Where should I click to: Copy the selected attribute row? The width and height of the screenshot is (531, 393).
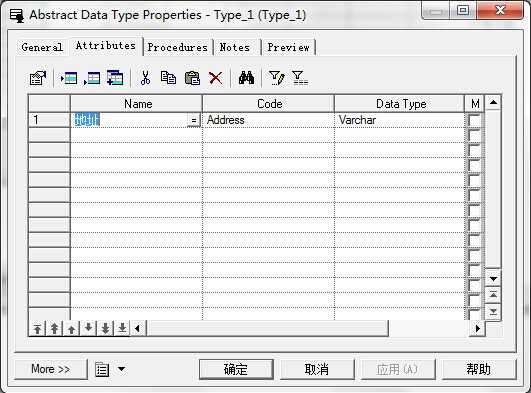168,78
